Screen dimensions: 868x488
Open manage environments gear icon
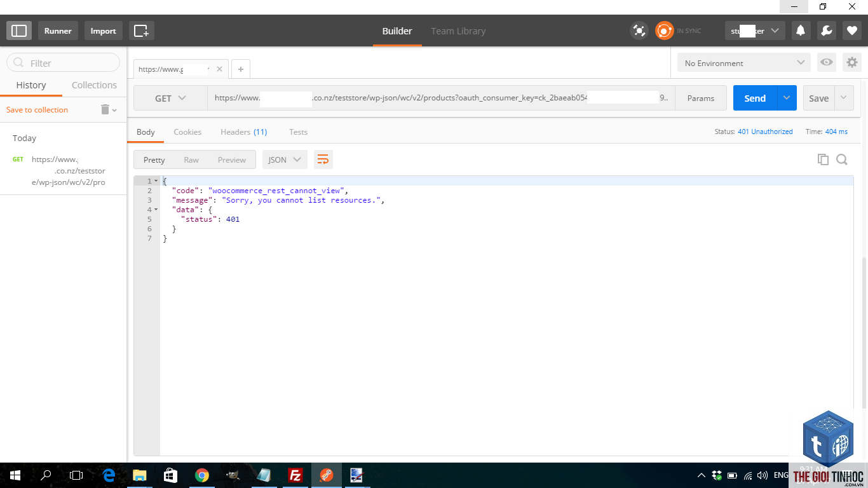[x=852, y=62]
